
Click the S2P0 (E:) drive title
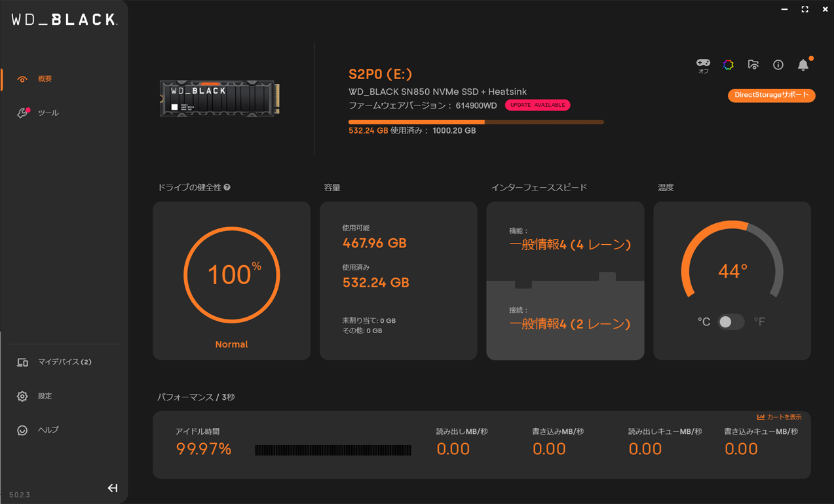click(x=380, y=74)
